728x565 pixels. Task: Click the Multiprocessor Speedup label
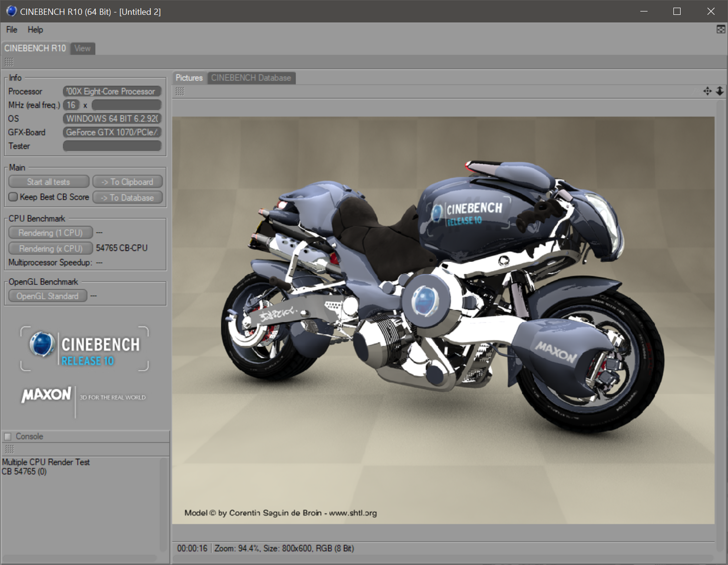coord(50,262)
